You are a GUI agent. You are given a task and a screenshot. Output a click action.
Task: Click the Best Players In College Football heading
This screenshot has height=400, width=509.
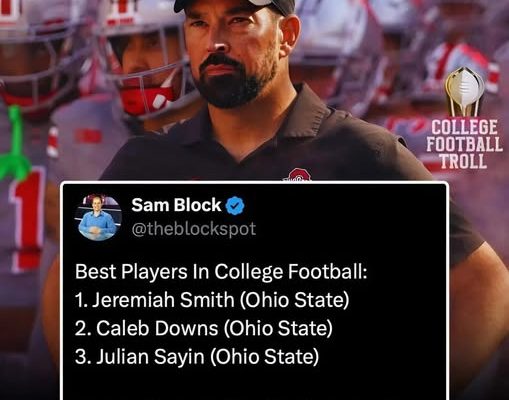[x=221, y=272]
